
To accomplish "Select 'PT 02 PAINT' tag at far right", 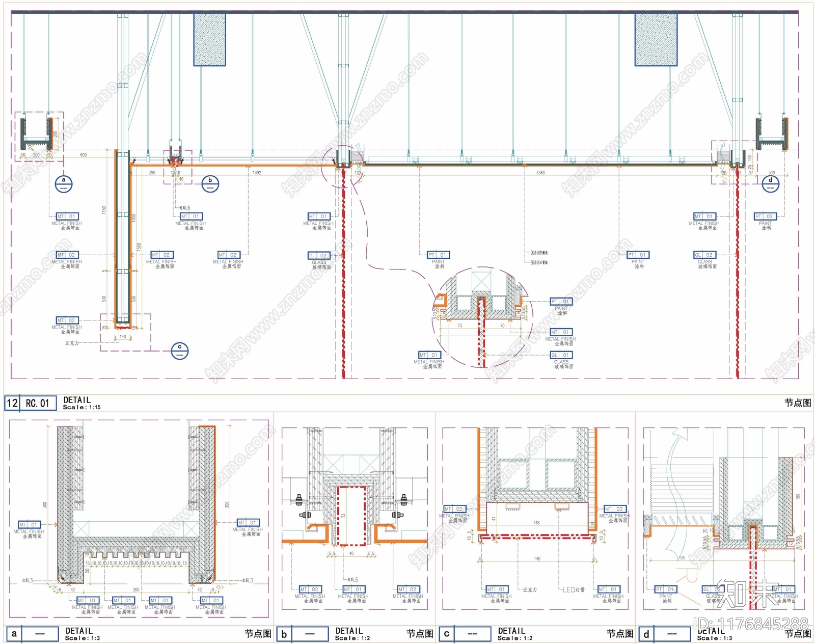I will [765, 221].
